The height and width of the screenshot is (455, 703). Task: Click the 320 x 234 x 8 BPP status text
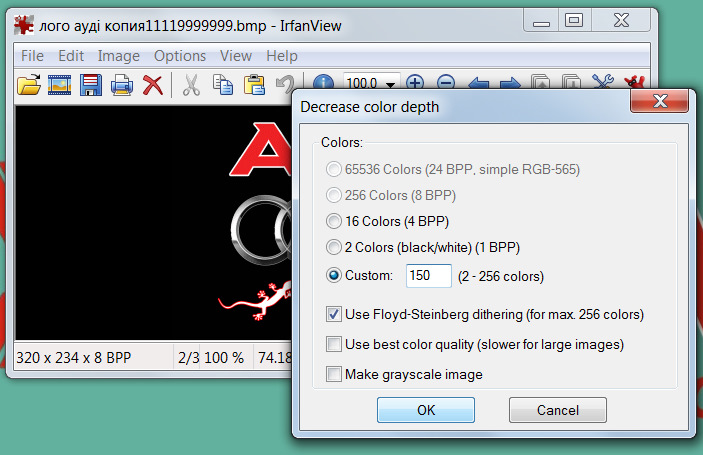pos(74,357)
